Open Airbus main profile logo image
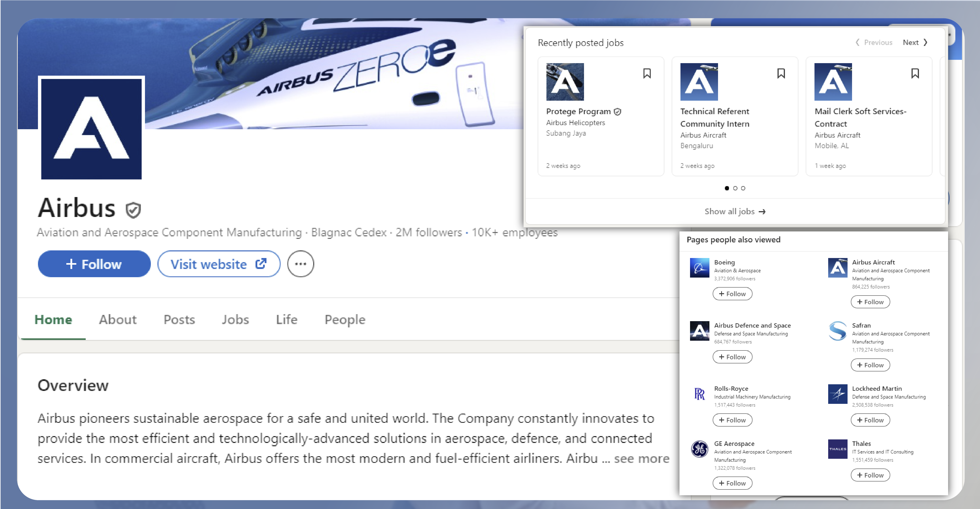 [x=91, y=129]
